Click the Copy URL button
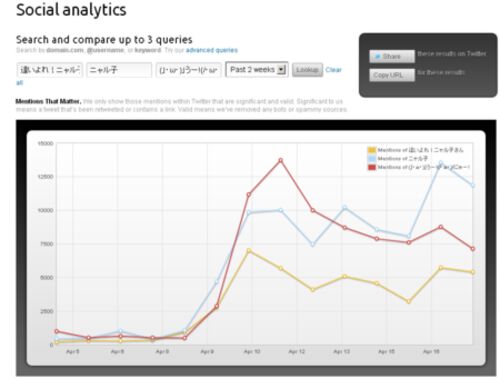The height and width of the screenshot is (379, 500). tap(392, 75)
